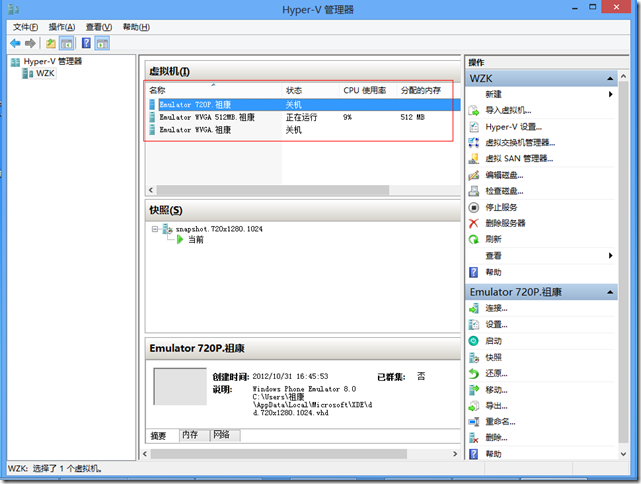Open 虚拟 SAN 管理器 icon
The image size is (641, 484).
tap(473, 159)
